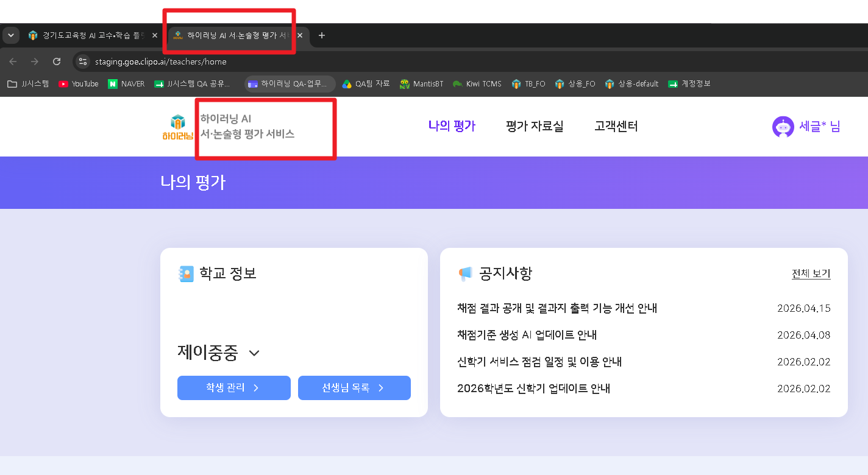Viewport: 868px width, 475px height.
Task: Open QA팀 자료 Drive bookmark
Action: click(x=366, y=84)
